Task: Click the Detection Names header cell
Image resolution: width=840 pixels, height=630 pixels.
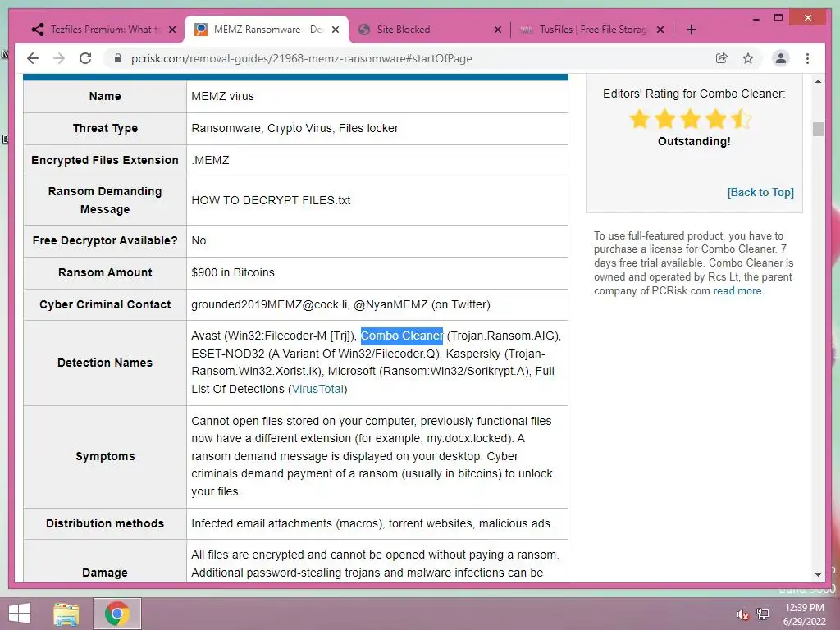Action: [105, 363]
